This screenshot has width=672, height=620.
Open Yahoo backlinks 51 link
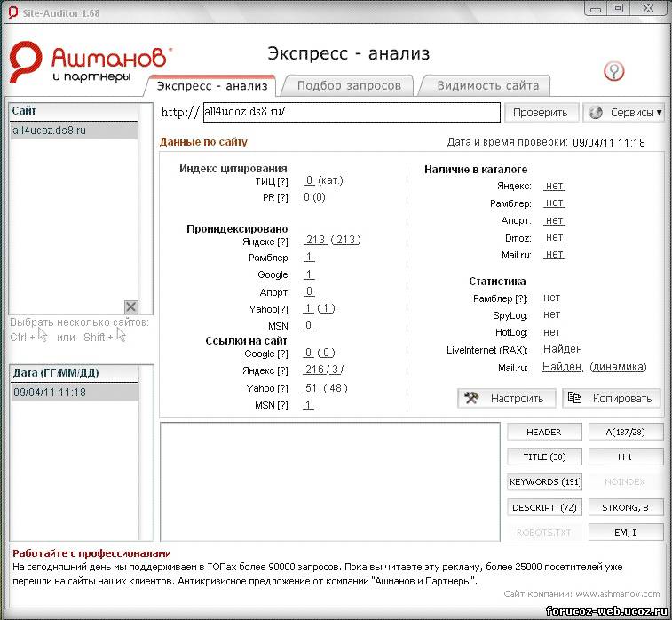tap(311, 388)
